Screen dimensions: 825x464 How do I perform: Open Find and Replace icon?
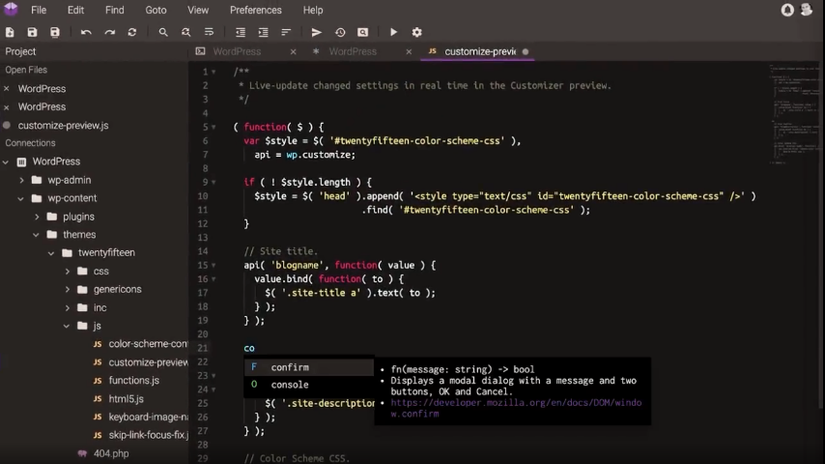pos(186,32)
